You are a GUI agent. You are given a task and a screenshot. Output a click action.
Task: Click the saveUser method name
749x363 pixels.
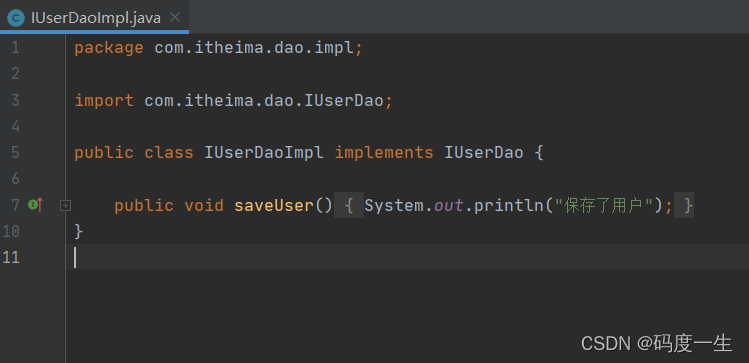(x=274, y=205)
